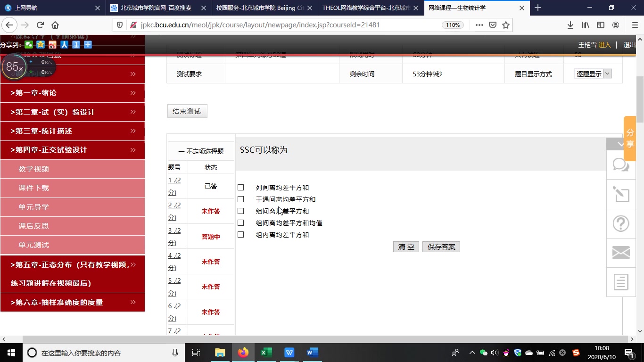This screenshot has width=644, height=362.
Task: Share to Sina Weibo icon
Action: tap(52, 45)
